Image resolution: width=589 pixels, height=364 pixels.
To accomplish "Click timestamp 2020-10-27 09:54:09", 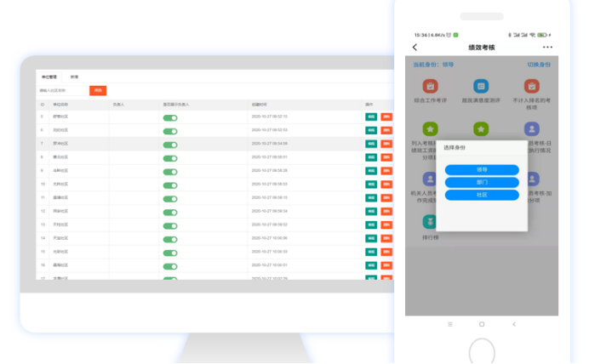I will (x=269, y=144).
